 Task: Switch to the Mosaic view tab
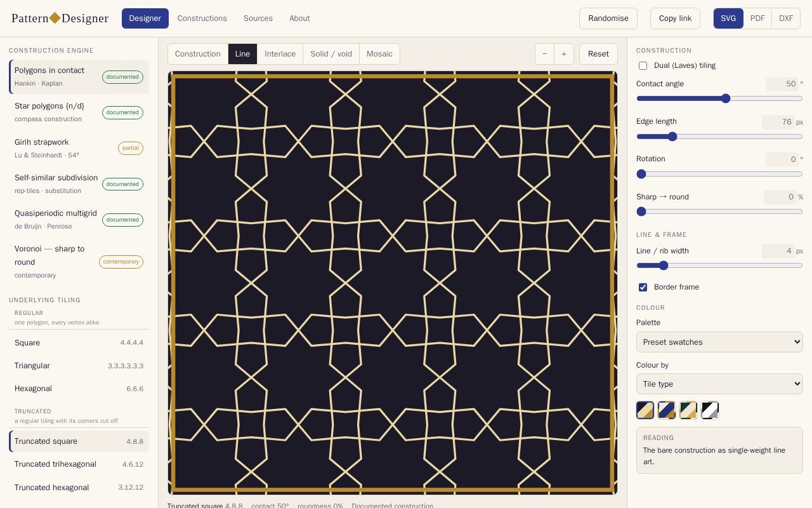click(379, 54)
